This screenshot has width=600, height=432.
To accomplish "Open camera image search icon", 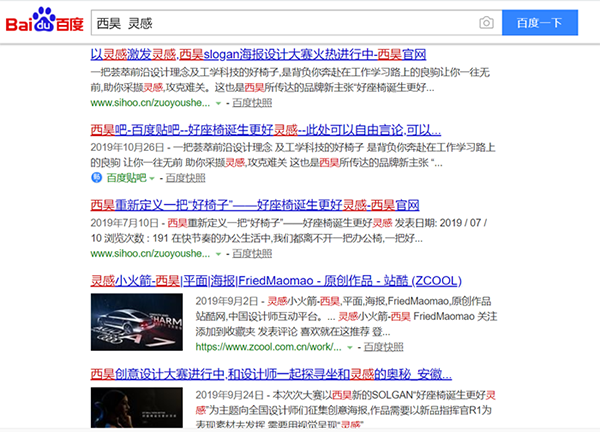I will [x=486, y=22].
